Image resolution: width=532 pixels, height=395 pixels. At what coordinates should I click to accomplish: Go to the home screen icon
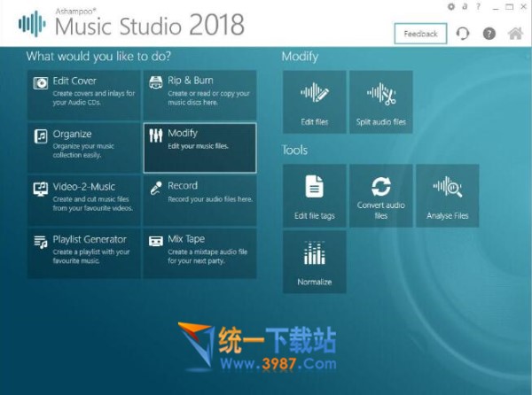(x=514, y=34)
